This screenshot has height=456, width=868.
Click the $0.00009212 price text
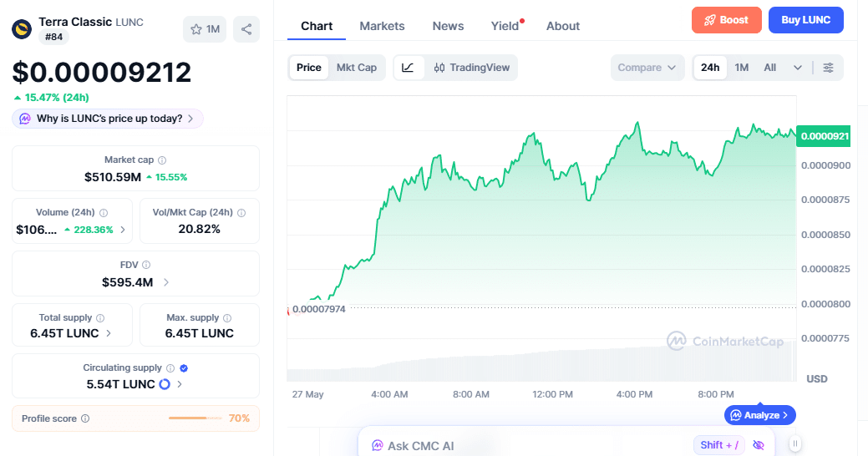point(102,72)
